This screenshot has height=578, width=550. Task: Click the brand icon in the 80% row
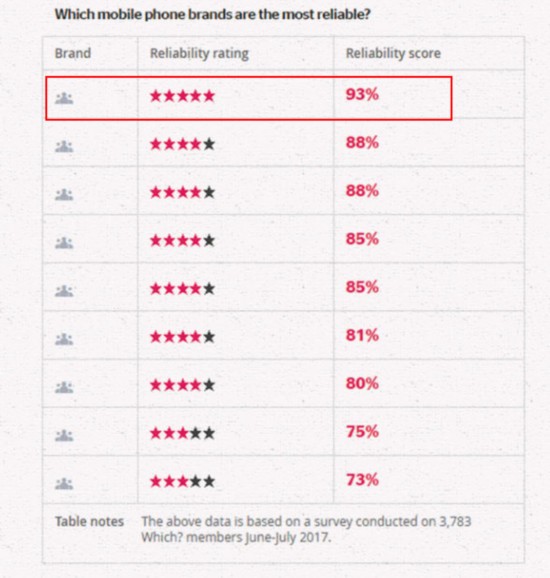(x=64, y=387)
